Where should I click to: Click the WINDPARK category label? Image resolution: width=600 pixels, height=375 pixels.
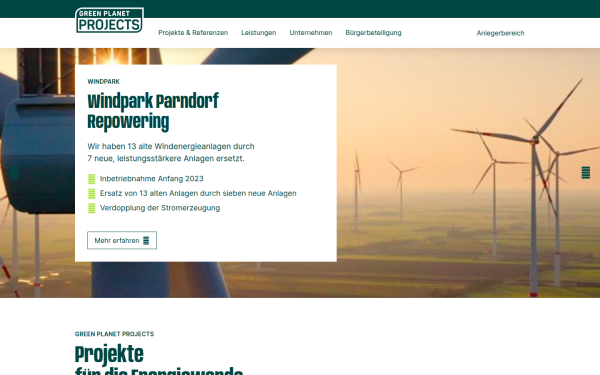[x=104, y=82]
